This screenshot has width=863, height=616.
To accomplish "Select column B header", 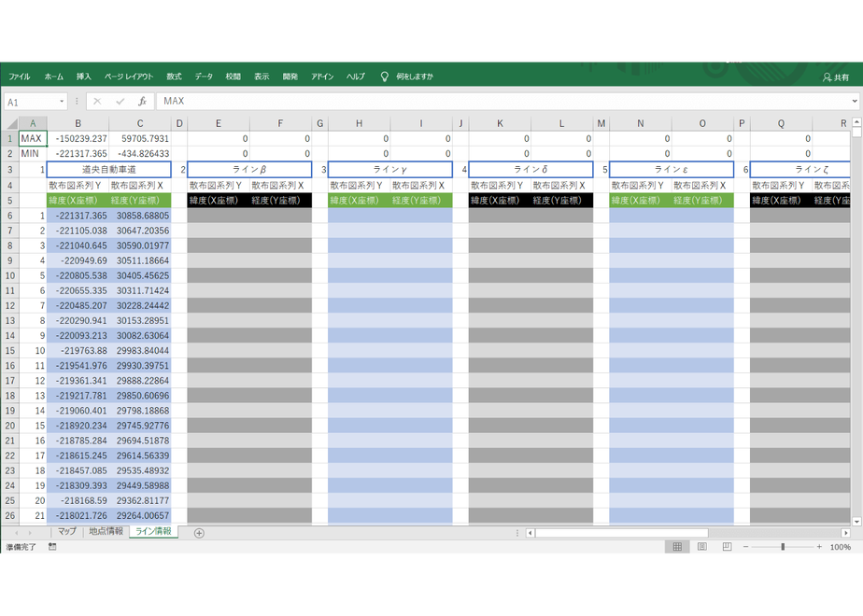I will click(78, 123).
